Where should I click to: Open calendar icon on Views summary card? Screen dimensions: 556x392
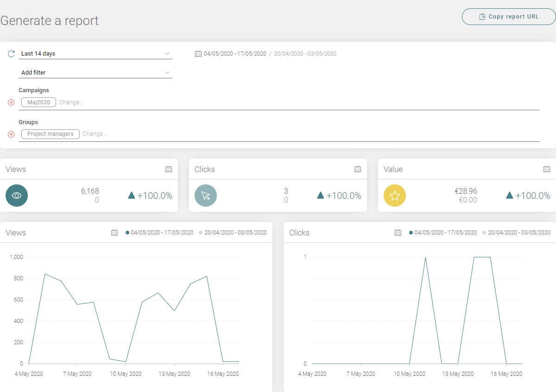[169, 169]
